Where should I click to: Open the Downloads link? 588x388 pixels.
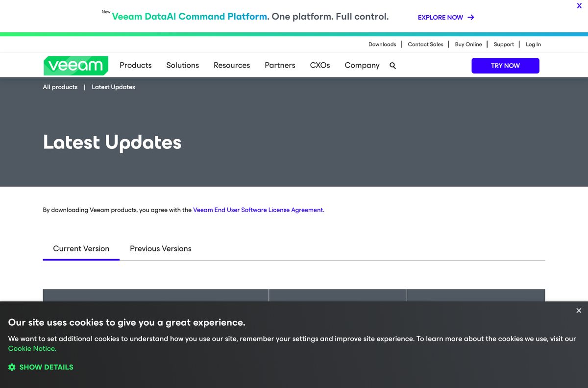pyautogui.click(x=382, y=44)
